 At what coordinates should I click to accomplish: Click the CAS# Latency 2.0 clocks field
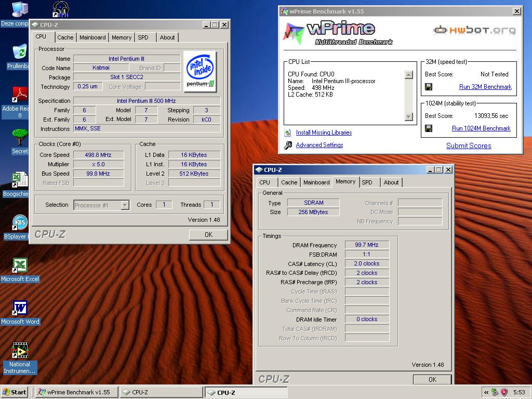click(x=367, y=263)
